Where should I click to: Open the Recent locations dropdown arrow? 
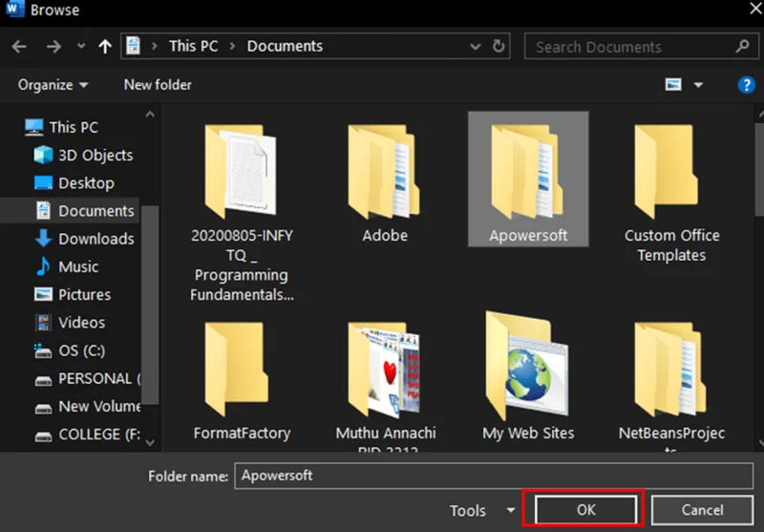click(81, 46)
